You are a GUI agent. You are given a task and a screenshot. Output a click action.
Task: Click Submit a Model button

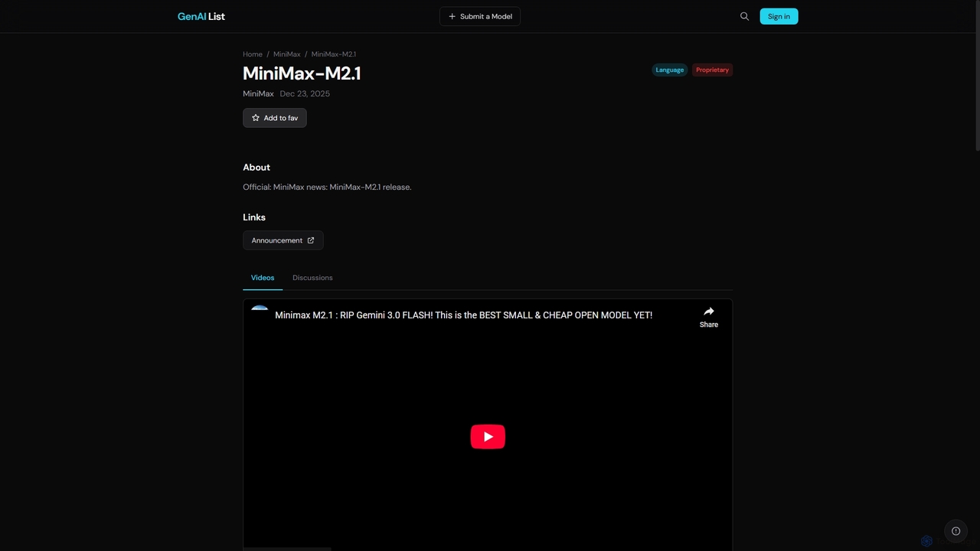click(480, 16)
